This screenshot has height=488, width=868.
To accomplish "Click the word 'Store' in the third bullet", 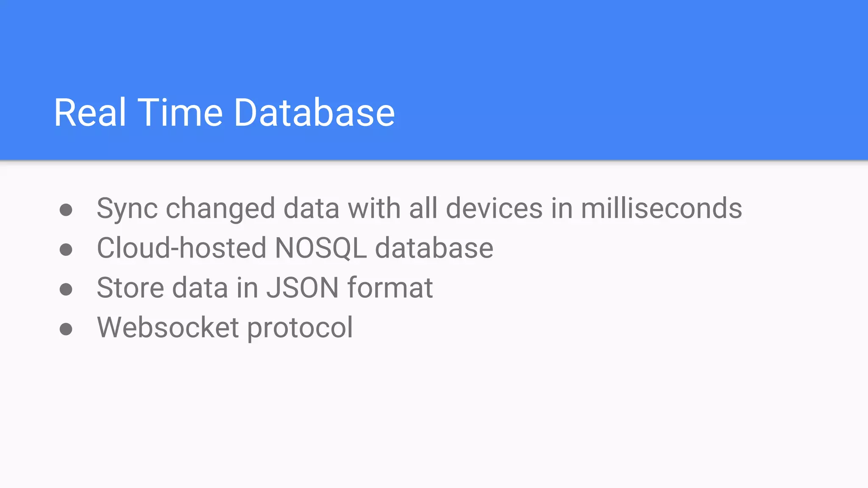I will pos(130,288).
